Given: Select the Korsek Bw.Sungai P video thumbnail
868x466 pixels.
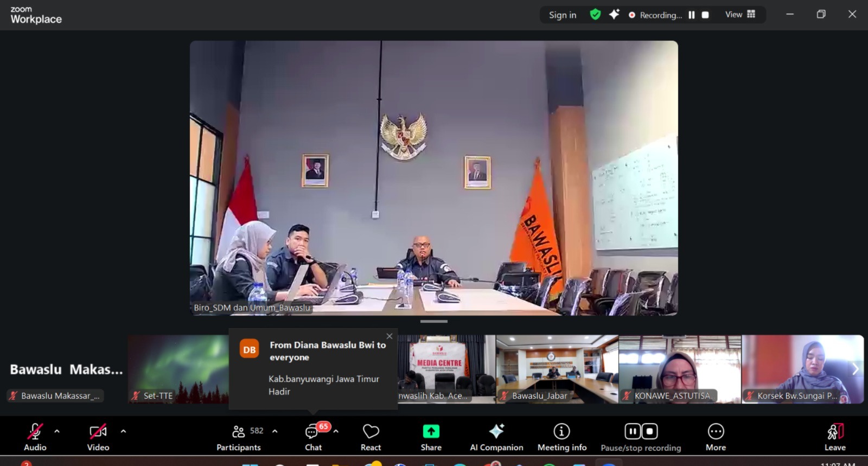Looking at the screenshot, I should (803, 369).
